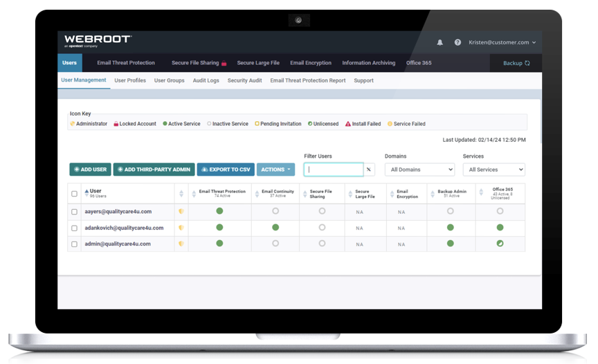598x364 pixels.
Task: Click Add Third-Party Admin button
Action: (x=154, y=170)
